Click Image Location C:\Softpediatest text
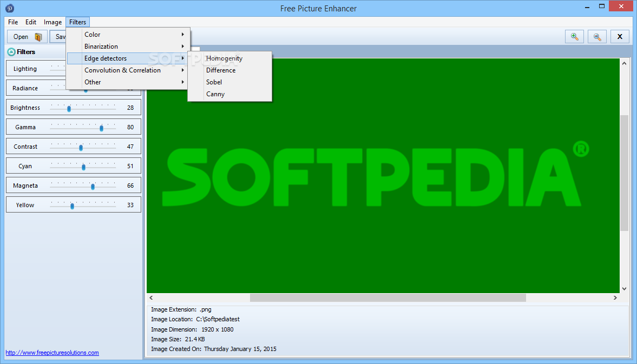This screenshot has height=364, width=637. (195, 319)
